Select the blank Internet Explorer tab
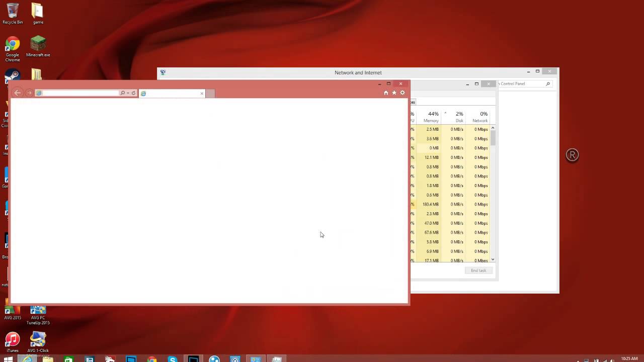Screen dimensions: 644x362 172,93
